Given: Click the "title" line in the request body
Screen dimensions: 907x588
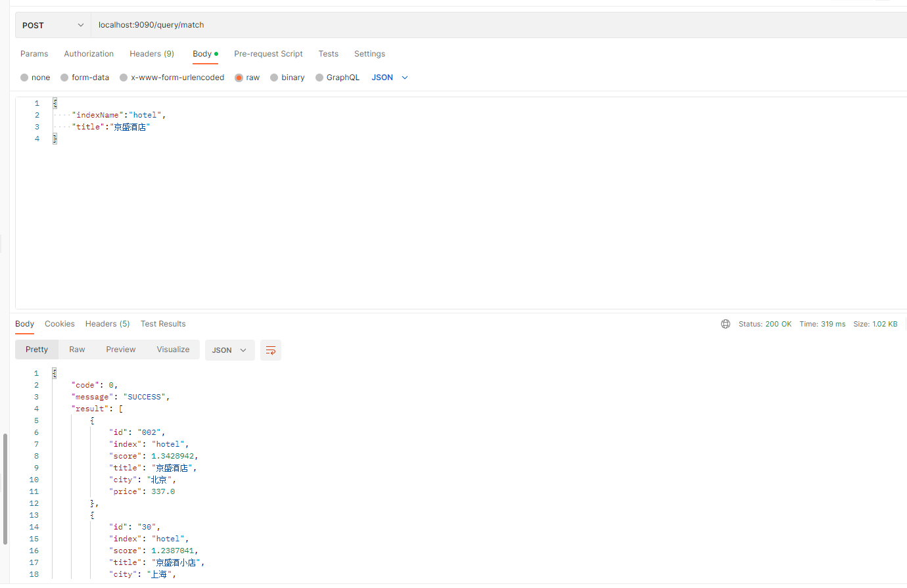Looking at the screenshot, I should (111, 127).
